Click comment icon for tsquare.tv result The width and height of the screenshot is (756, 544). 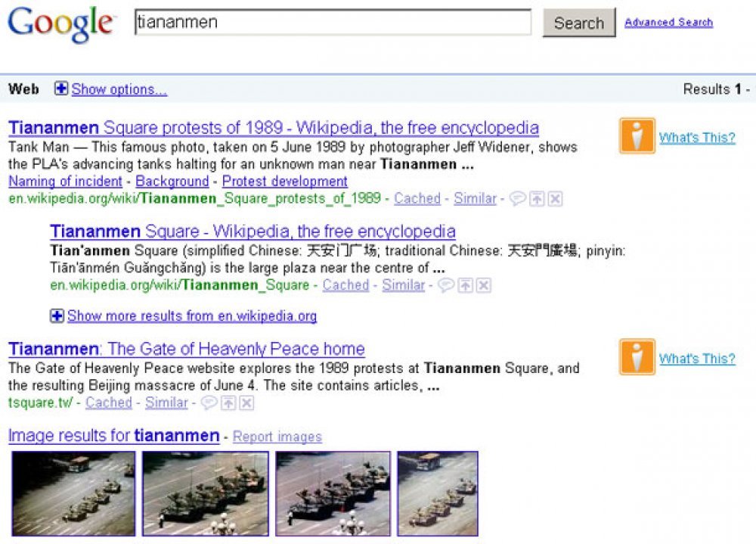(209, 403)
